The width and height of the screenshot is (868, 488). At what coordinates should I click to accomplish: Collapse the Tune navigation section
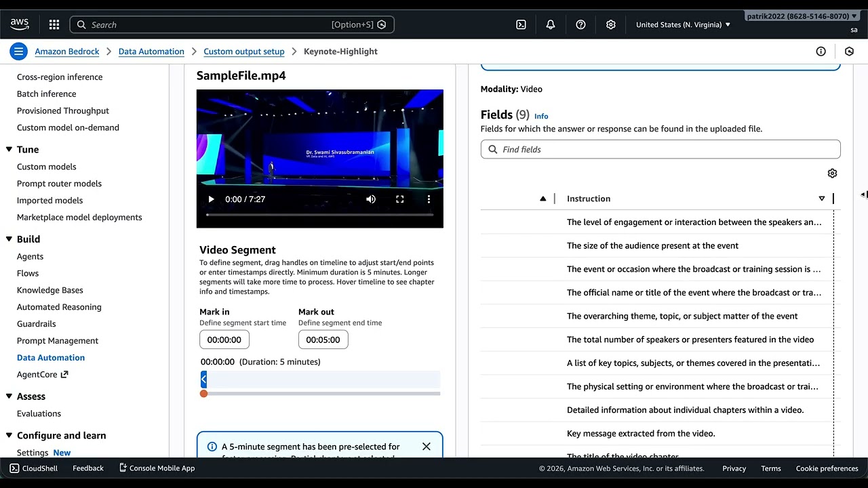[9, 150]
